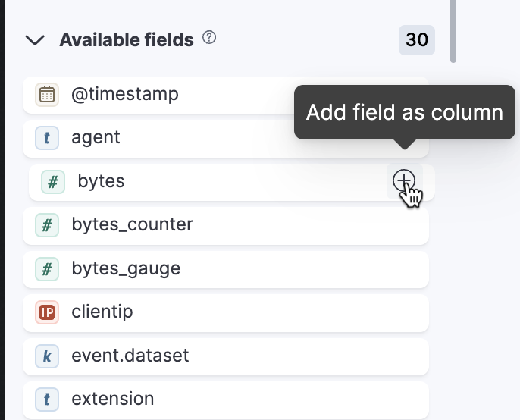The width and height of the screenshot is (520, 420).
Task: Select the @timestamp field
Action: click(x=226, y=95)
